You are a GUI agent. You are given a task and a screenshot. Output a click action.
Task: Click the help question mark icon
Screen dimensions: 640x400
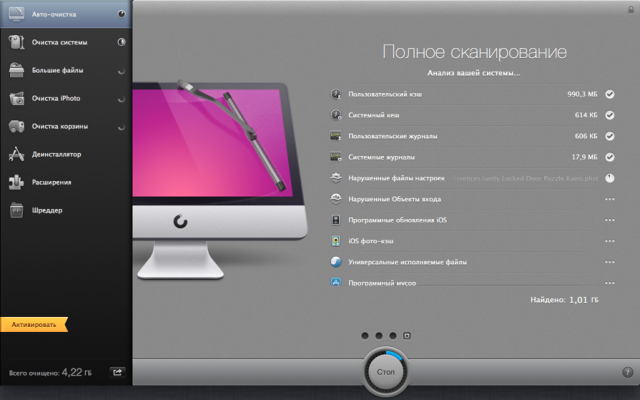pyautogui.click(x=627, y=372)
